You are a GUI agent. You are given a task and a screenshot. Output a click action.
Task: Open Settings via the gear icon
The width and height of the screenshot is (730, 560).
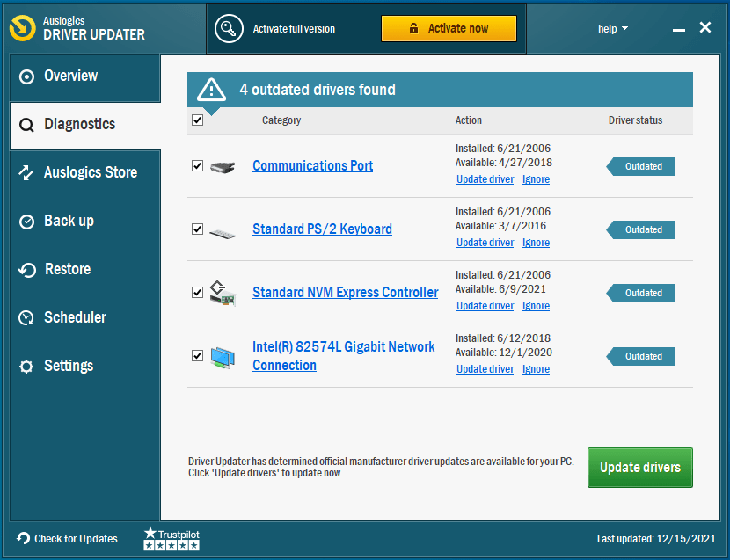coord(26,366)
